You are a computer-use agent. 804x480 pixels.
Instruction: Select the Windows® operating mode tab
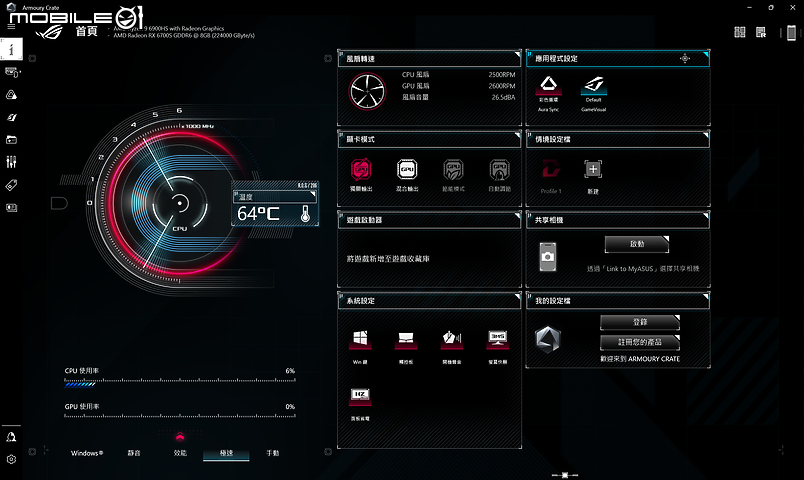[87, 453]
